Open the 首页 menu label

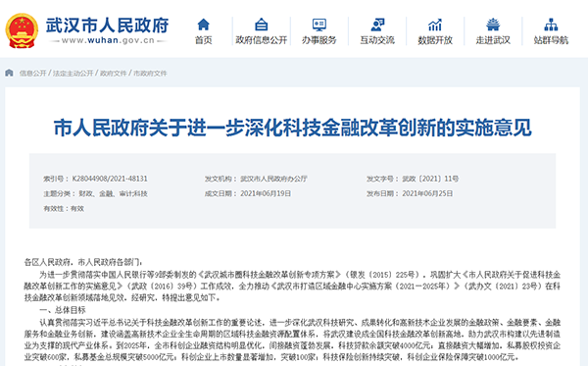point(203,40)
